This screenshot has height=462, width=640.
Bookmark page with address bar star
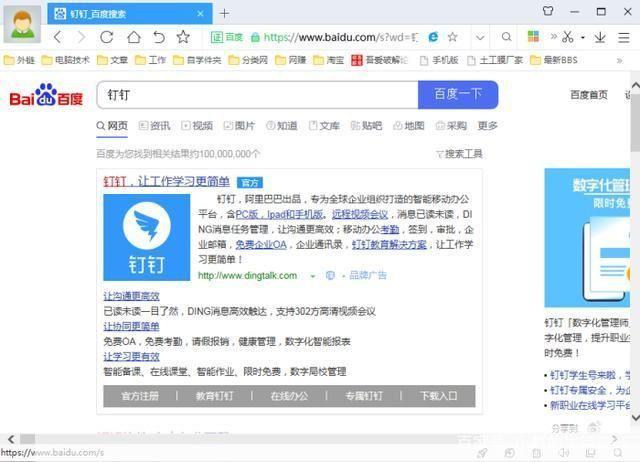452,37
